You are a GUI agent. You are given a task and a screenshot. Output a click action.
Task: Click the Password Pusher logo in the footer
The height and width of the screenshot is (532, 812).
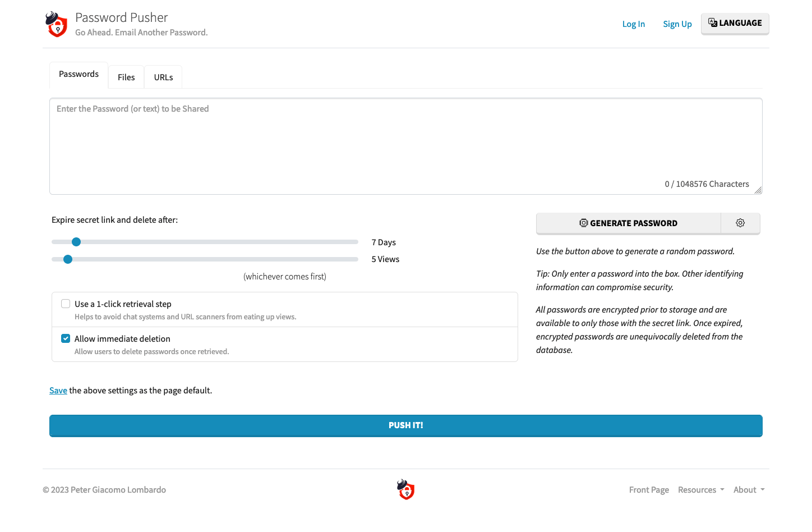pos(405,489)
